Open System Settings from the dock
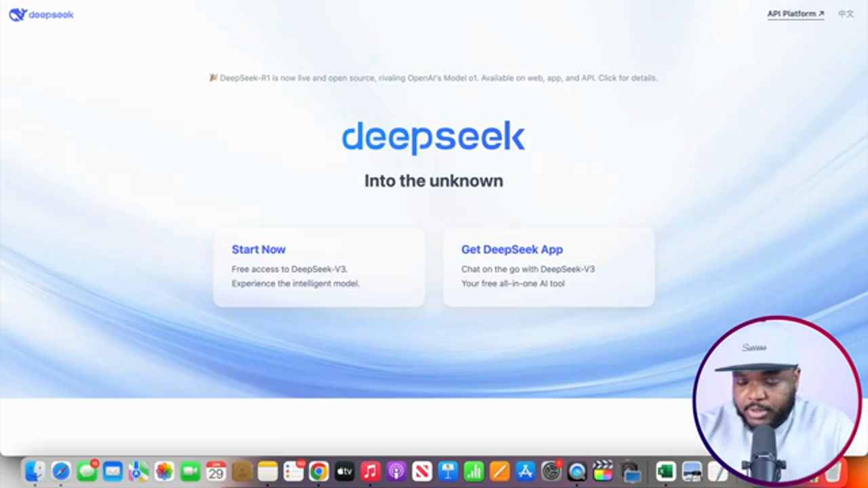The image size is (868, 488). 551,471
